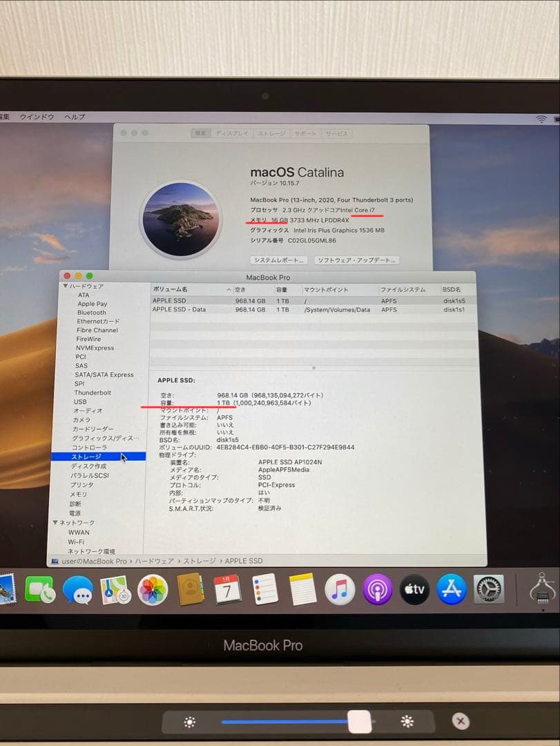Image resolution: width=560 pixels, height=746 pixels.
Task: Open the ウインドウ menu
Action: coord(36,117)
